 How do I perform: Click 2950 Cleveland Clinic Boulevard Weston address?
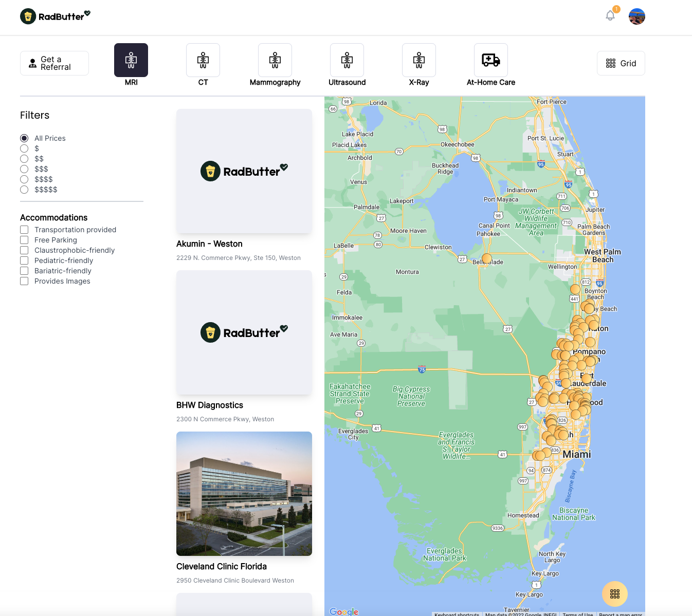235,581
